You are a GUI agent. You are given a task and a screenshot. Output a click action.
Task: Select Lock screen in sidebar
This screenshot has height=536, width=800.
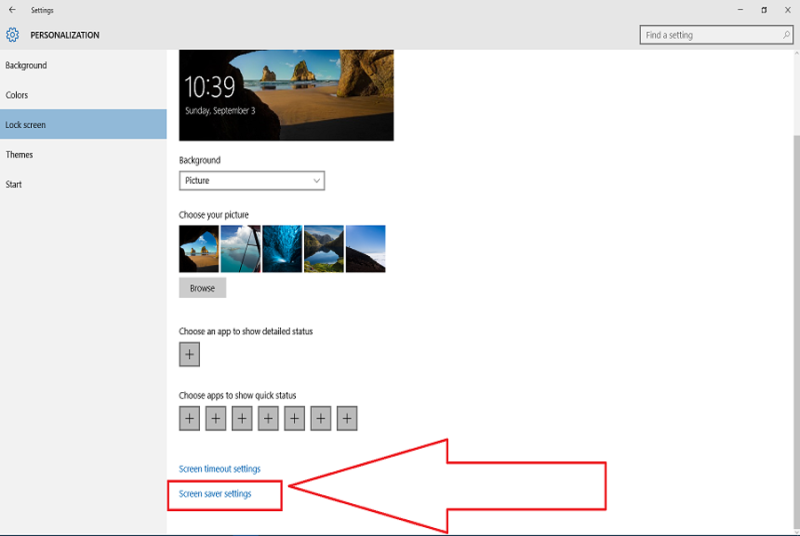tap(83, 124)
